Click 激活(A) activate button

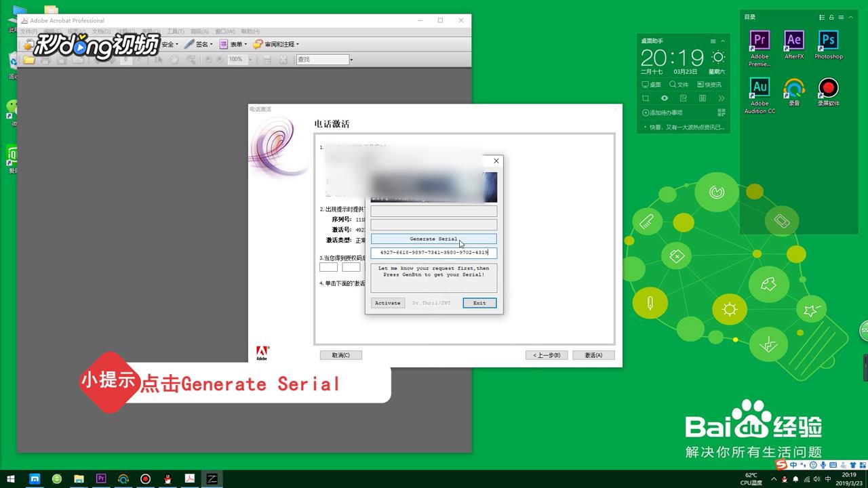coord(593,355)
